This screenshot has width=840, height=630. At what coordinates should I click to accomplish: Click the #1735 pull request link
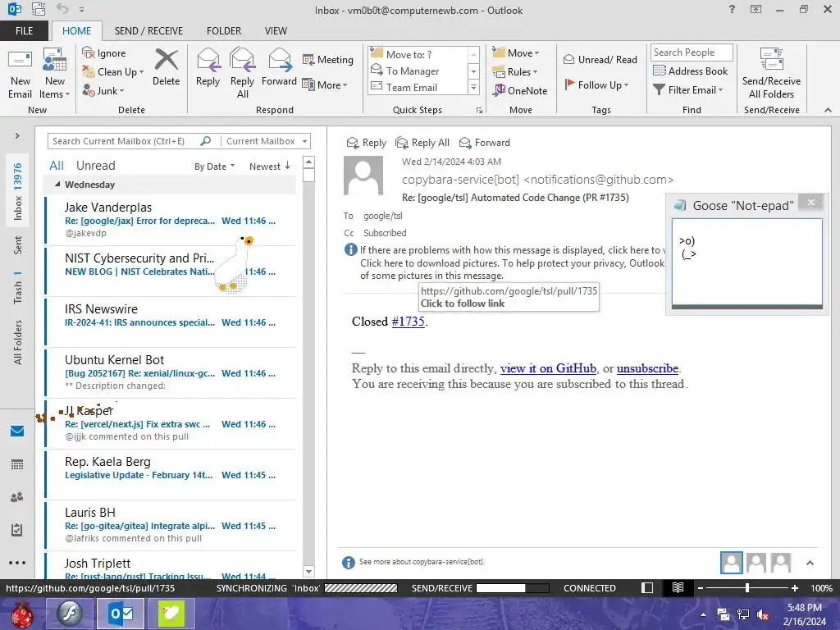click(409, 322)
